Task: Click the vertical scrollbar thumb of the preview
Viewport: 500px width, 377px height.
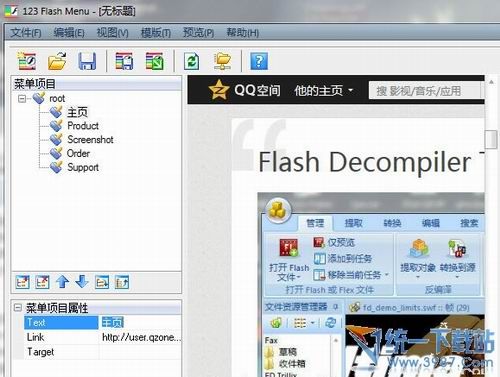Action: tap(491, 139)
